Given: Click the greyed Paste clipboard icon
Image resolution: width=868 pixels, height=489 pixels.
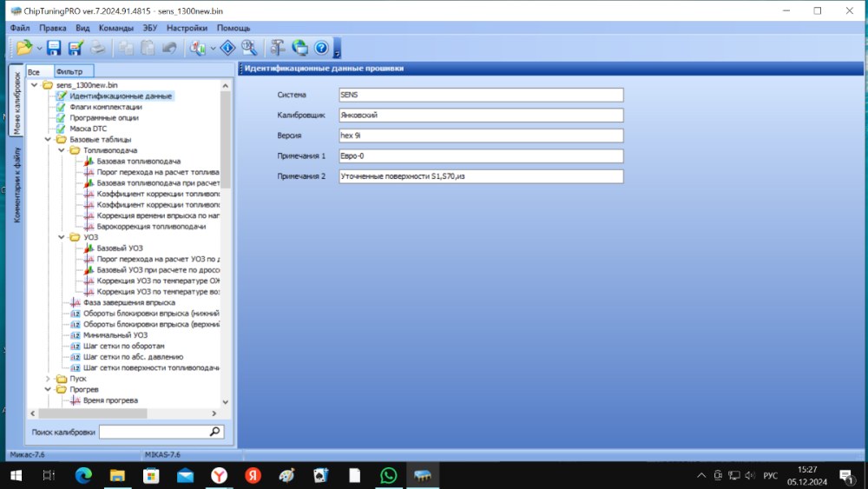Looking at the screenshot, I should point(148,48).
